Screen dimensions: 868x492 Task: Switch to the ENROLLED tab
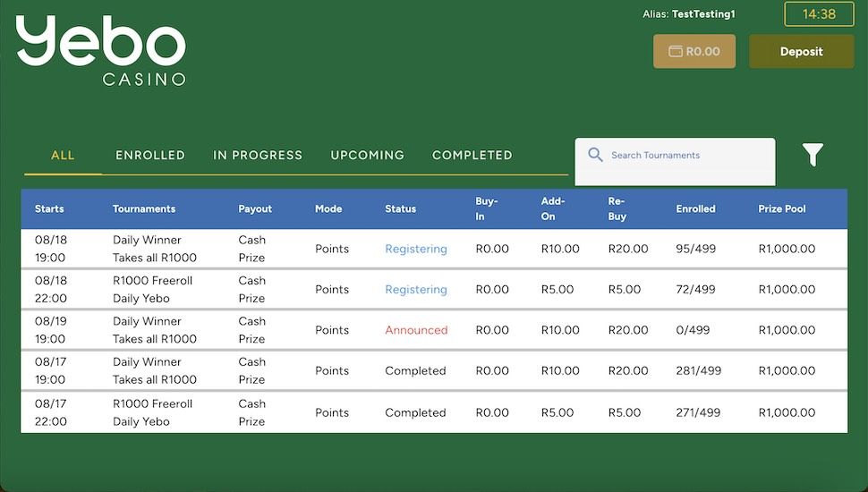point(150,156)
